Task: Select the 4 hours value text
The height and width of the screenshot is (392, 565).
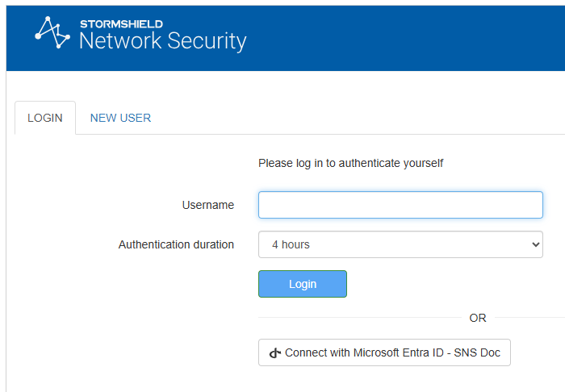Action: tap(291, 244)
